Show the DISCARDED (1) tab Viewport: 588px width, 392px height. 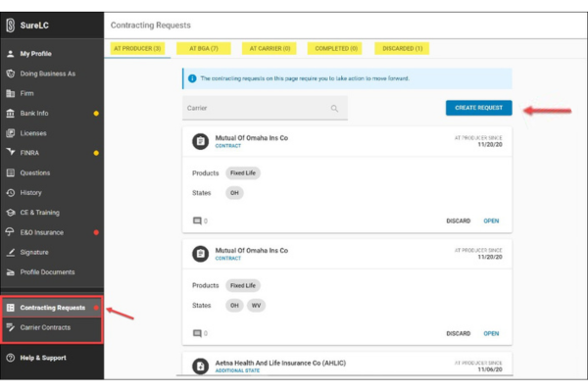pyautogui.click(x=402, y=48)
